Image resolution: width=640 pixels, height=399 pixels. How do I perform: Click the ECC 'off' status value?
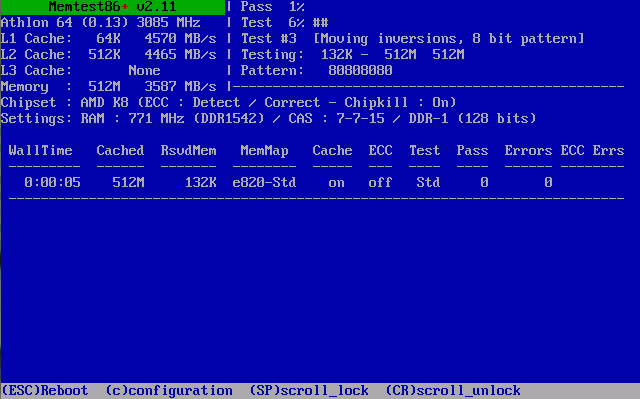point(380,182)
